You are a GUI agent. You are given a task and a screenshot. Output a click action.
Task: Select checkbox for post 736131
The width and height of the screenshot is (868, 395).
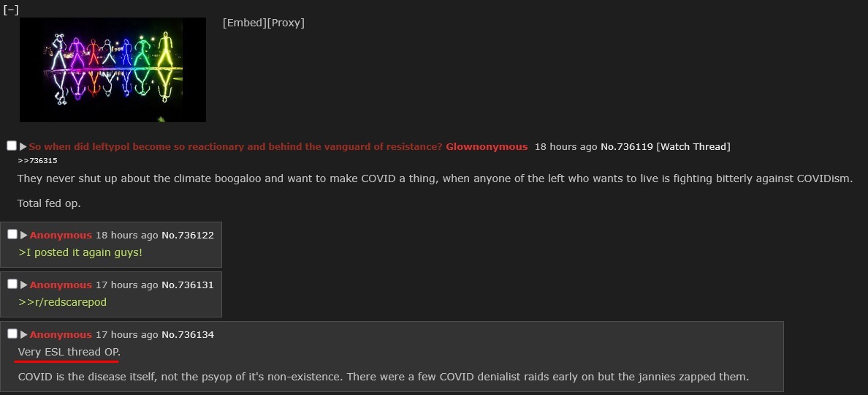[x=12, y=285]
